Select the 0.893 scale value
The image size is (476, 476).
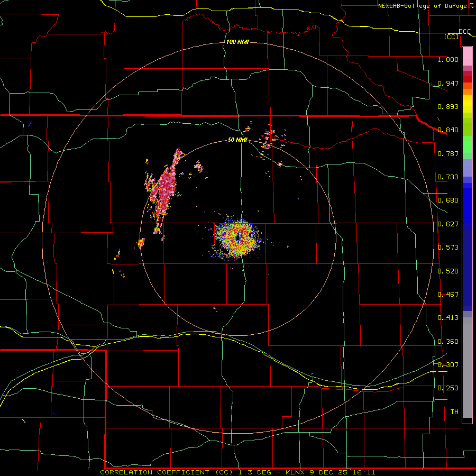point(448,106)
